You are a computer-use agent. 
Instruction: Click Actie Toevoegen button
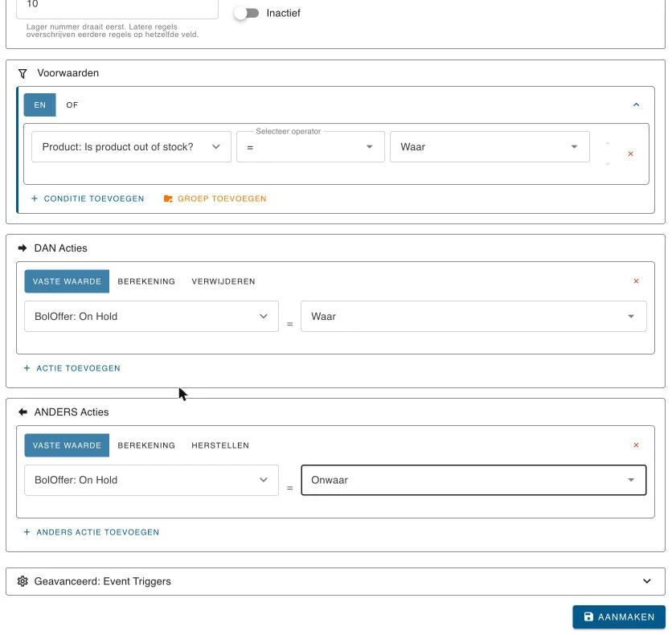pyautogui.click(x=72, y=368)
